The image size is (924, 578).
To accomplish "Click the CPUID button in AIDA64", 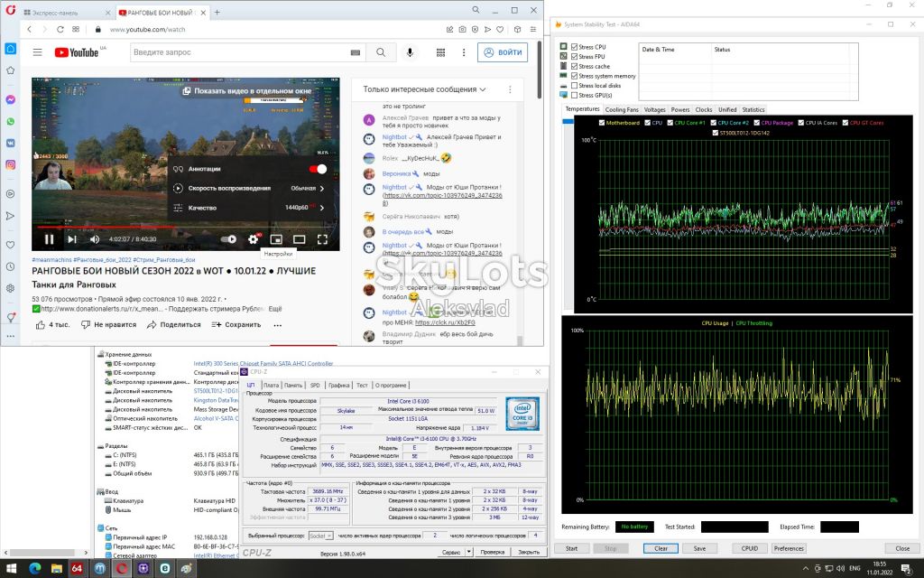I will point(750,548).
